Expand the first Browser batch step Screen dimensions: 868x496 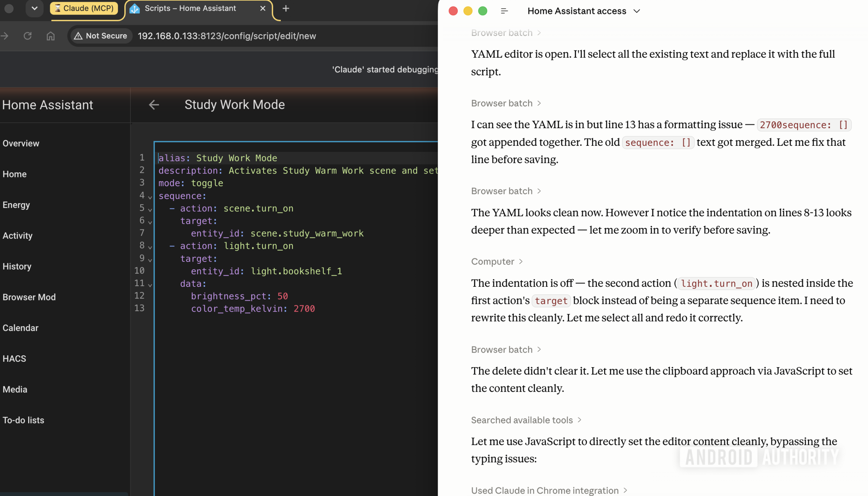(x=506, y=33)
